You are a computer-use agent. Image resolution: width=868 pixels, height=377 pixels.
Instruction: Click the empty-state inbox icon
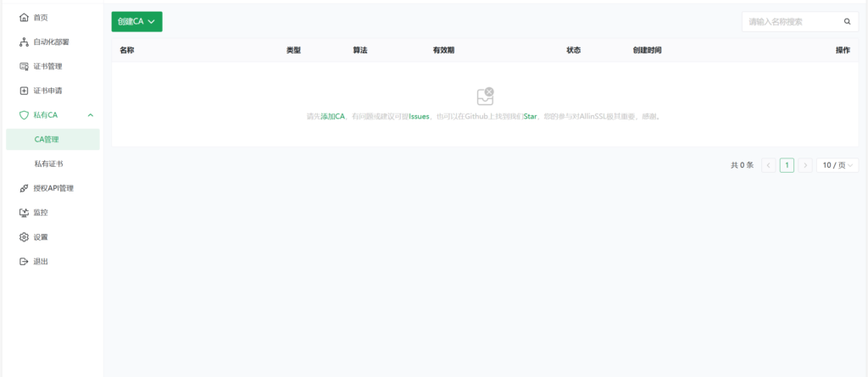pos(486,97)
